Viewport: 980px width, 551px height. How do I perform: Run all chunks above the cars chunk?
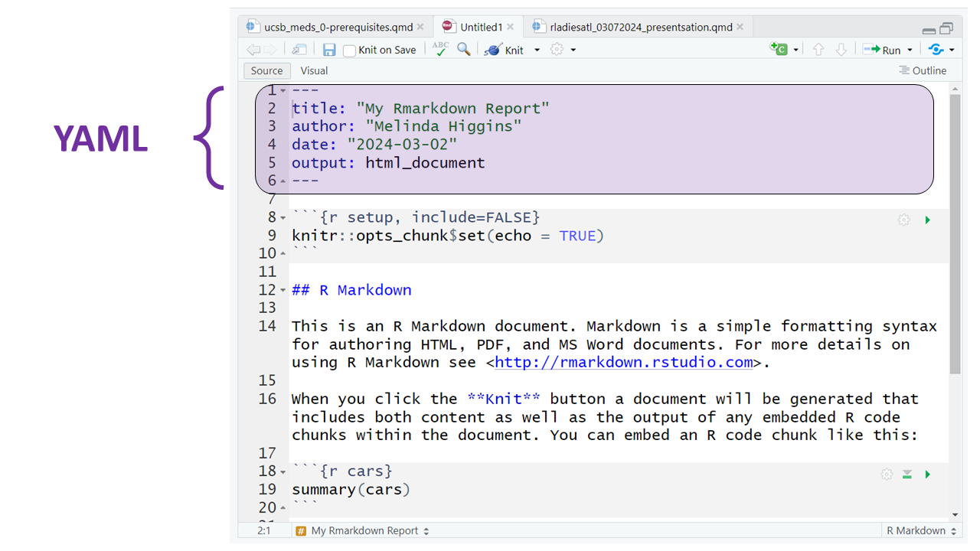click(907, 474)
